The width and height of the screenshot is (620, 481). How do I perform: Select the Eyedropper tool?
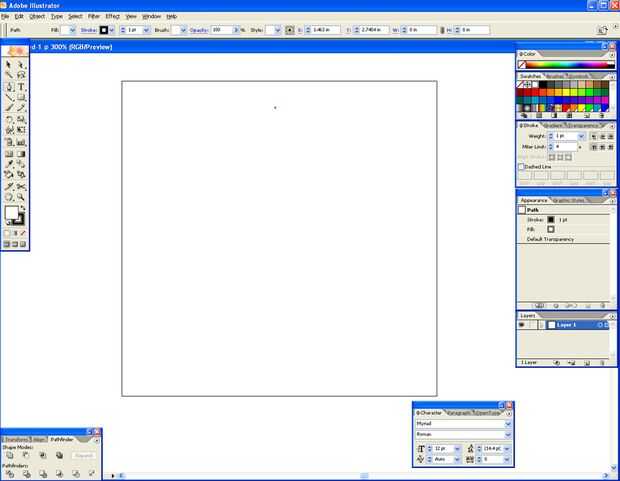tap(9, 164)
